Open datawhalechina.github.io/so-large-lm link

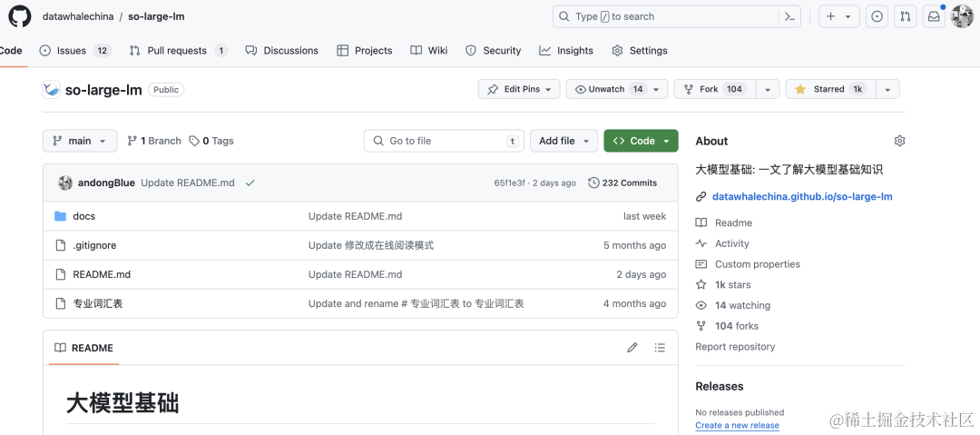[802, 196]
